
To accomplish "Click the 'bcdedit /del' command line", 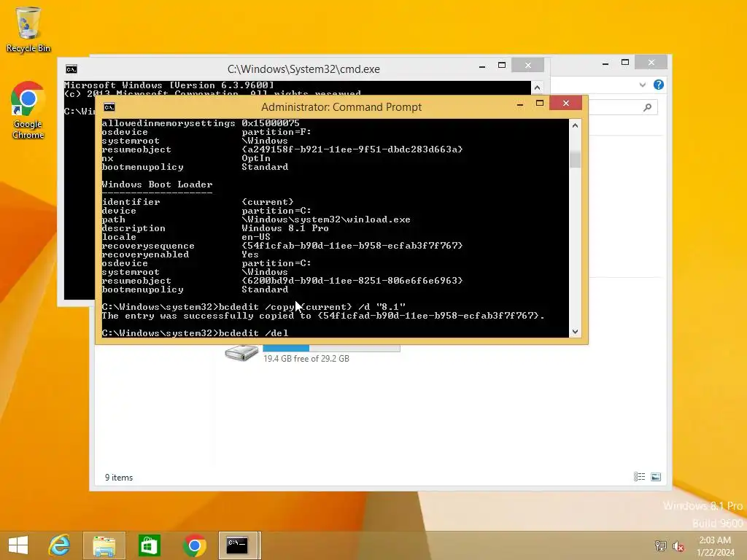I will pyautogui.click(x=195, y=333).
